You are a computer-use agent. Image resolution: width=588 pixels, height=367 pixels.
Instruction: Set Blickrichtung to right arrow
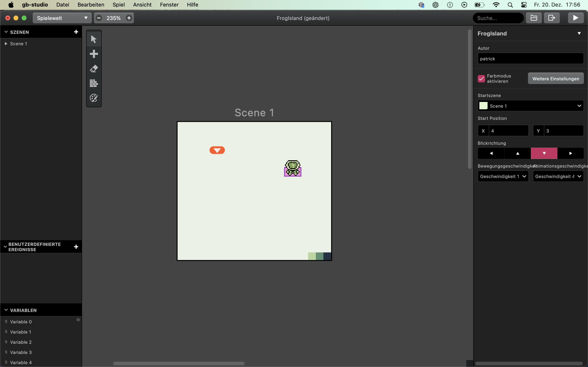pos(570,153)
